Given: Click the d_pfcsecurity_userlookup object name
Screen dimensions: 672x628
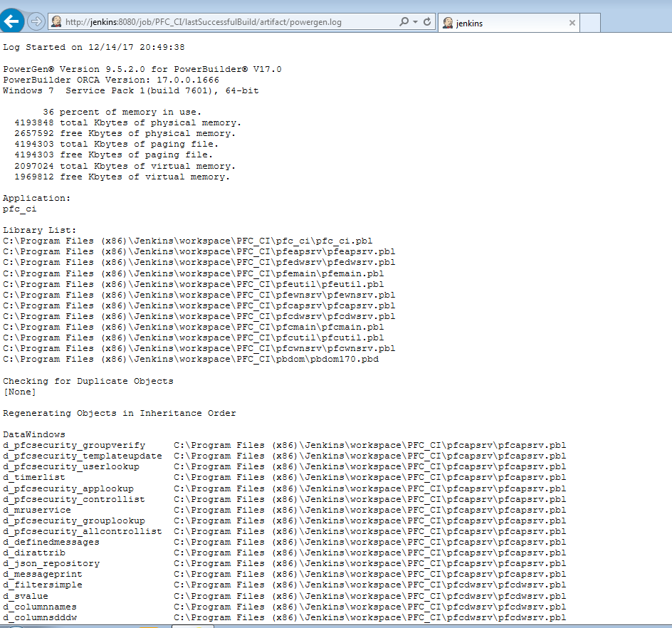Looking at the screenshot, I should [70, 467].
